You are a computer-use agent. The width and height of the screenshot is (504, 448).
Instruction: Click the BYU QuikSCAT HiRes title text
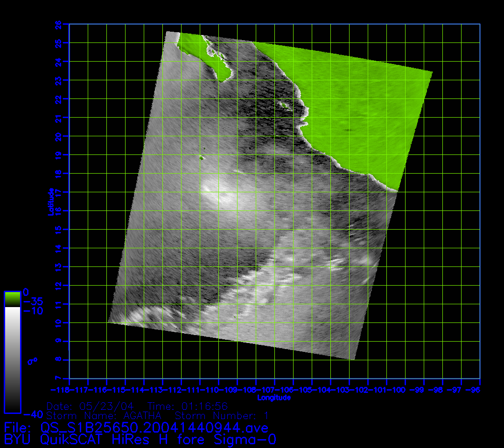pyautogui.click(x=140, y=440)
